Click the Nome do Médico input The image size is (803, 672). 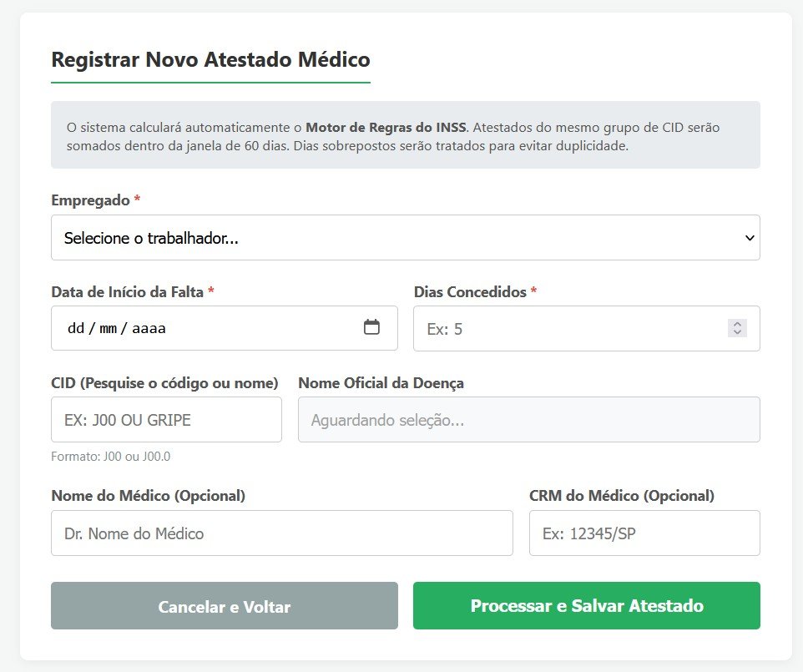(281, 533)
